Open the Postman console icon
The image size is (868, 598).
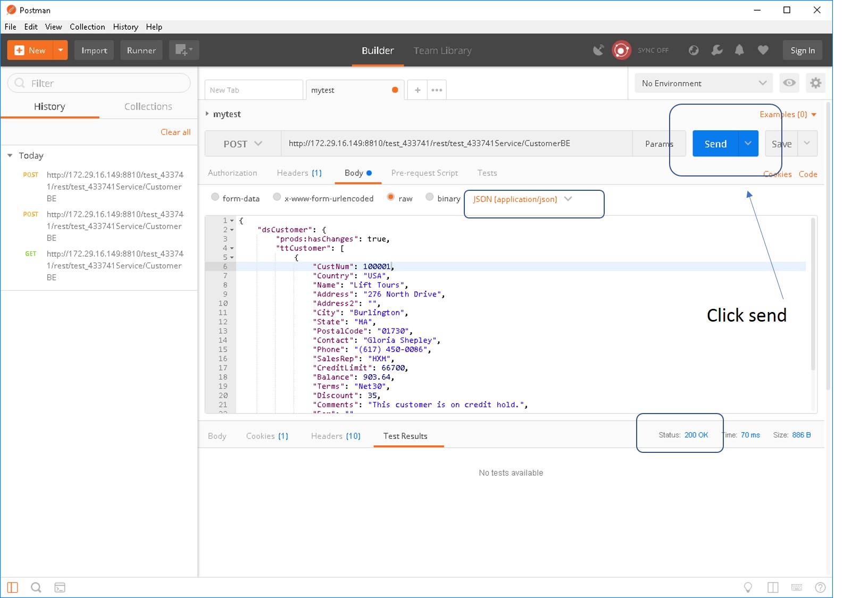pyautogui.click(x=60, y=587)
